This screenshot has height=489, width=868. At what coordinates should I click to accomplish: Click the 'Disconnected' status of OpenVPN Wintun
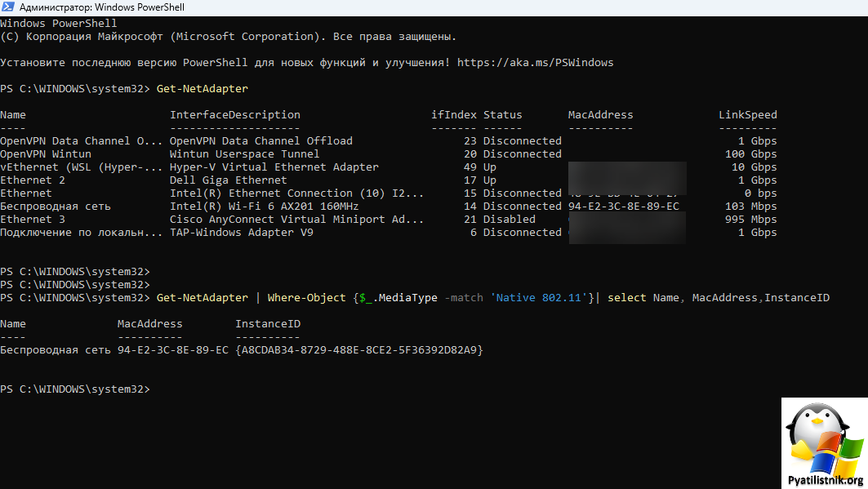pyautogui.click(x=523, y=153)
